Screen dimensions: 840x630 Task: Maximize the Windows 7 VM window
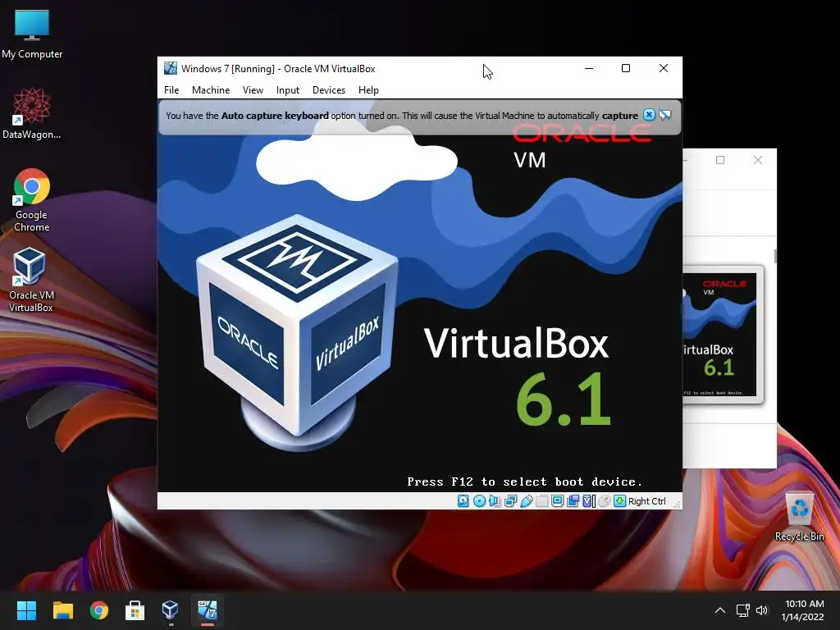pyautogui.click(x=626, y=68)
